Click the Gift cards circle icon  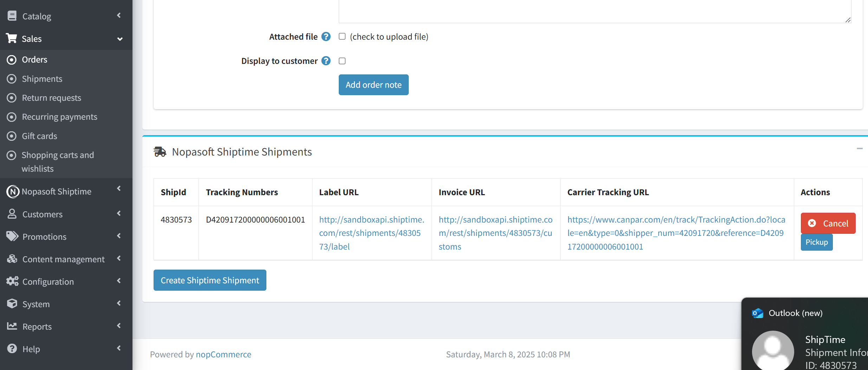[x=12, y=136]
